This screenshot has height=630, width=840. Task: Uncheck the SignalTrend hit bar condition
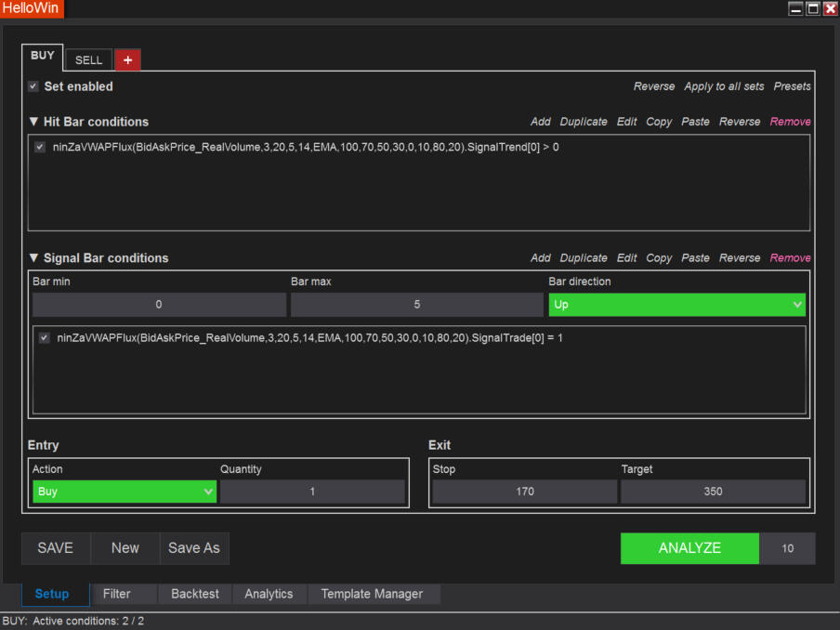pyautogui.click(x=40, y=147)
